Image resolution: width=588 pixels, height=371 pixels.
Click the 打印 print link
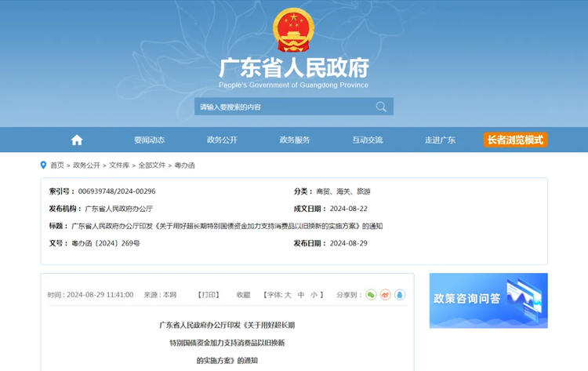coord(209,295)
